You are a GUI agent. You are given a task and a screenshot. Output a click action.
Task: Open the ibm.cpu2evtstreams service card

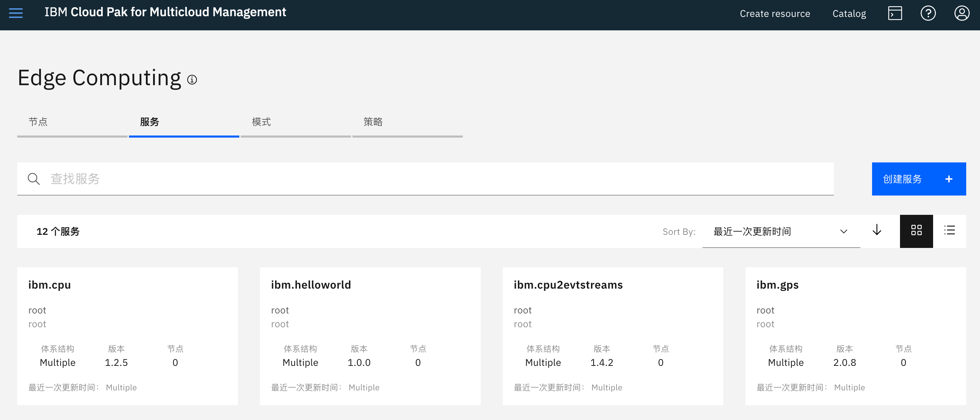tap(612, 336)
